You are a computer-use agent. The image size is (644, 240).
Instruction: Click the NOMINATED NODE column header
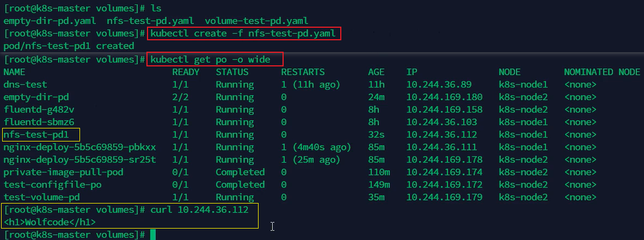[602, 72]
